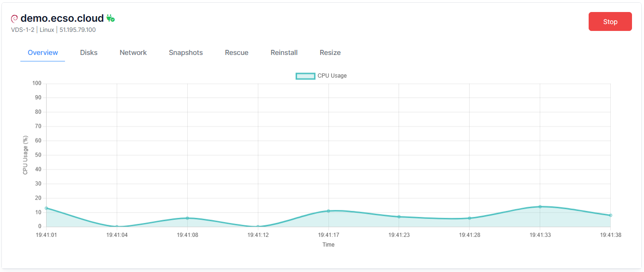Open the Disks tab
This screenshot has height=272, width=644.
click(89, 53)
